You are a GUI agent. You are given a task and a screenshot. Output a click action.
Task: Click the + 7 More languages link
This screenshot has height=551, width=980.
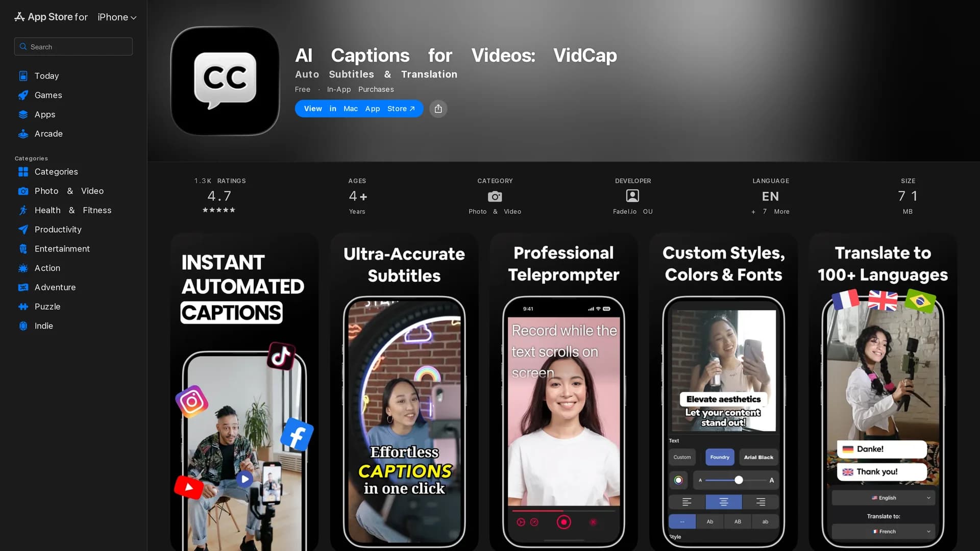tap(770, 212)
